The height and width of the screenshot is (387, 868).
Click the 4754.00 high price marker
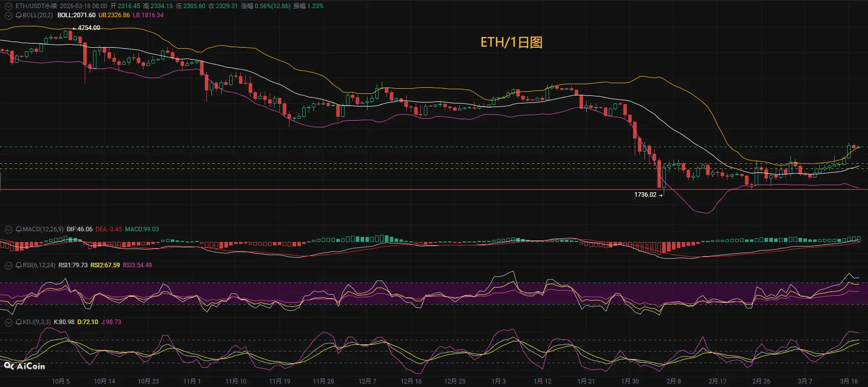(x=89, y=28)
